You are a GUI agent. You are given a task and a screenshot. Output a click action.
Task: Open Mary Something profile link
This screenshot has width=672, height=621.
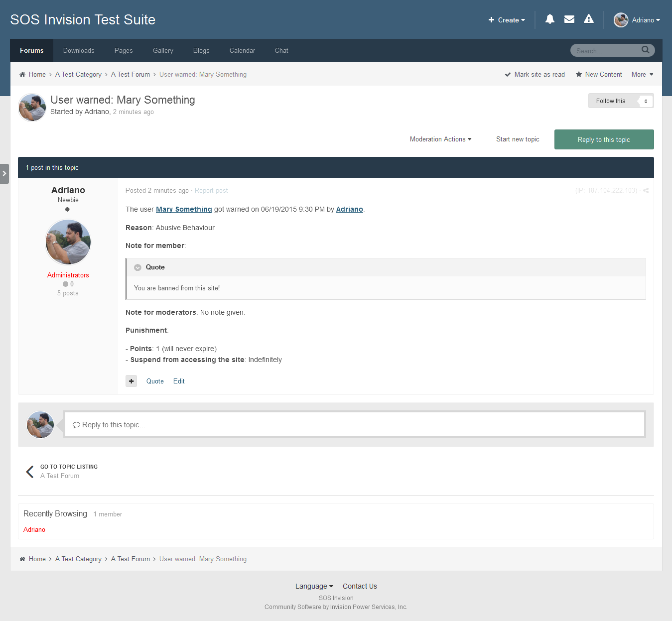click(x=184, y=210)
